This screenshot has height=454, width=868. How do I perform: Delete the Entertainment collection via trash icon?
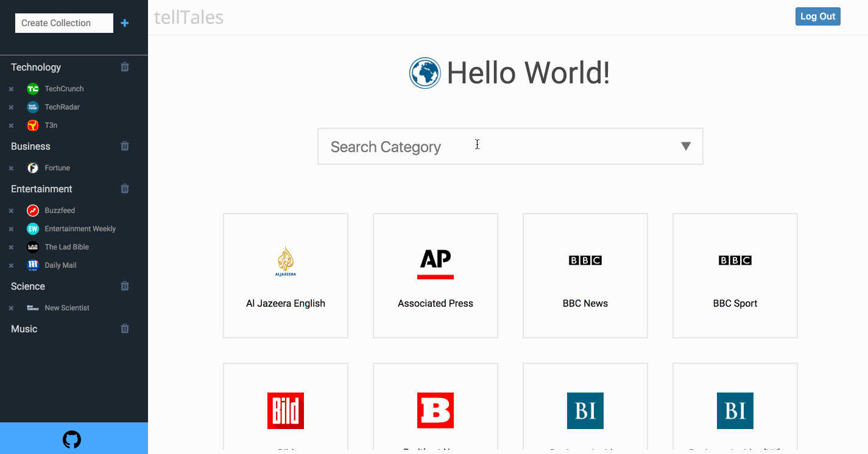tap(125, 189)
